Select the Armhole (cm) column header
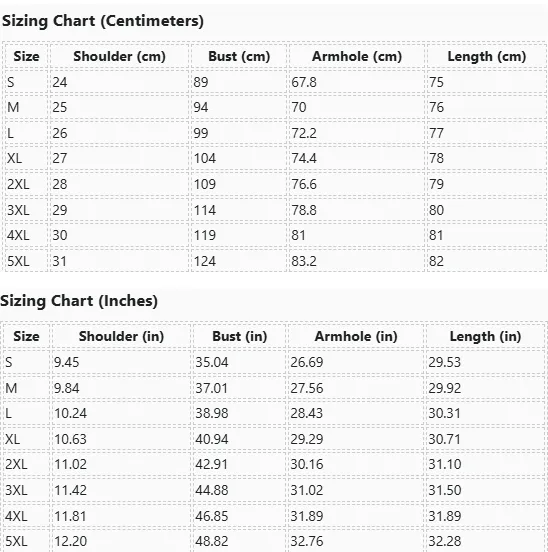548x552 pixels. pyautogui.click(x=357, y=56)
